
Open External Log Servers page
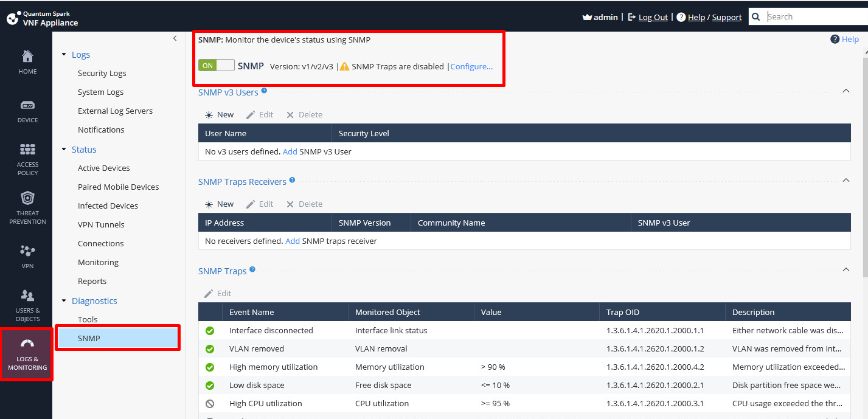[115, 111]
